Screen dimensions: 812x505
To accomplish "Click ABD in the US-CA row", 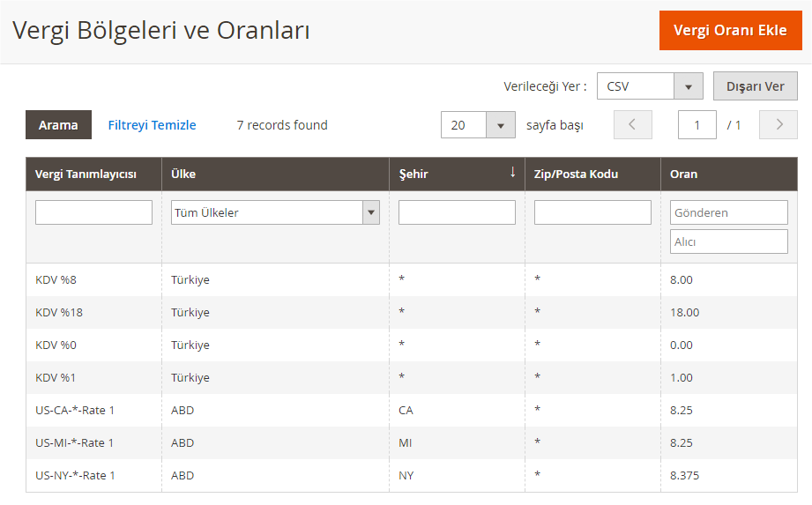I will pos(183,411).
